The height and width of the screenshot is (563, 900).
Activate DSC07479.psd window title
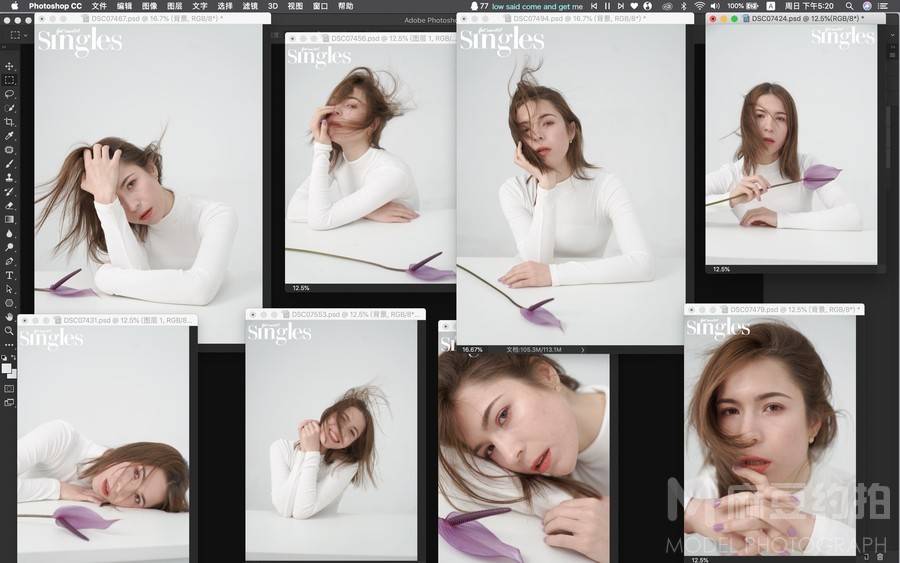pyautogui.click(x=794, y=309)
